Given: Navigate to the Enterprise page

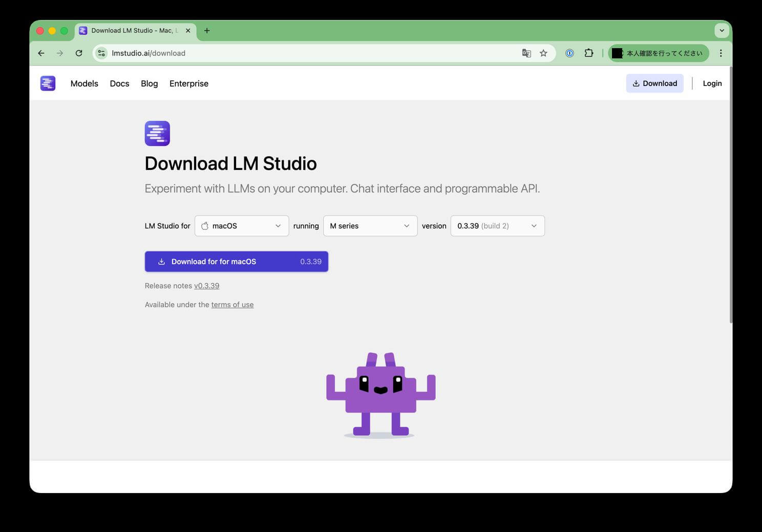Looking at the screenshot, I should tap(188, 83).
